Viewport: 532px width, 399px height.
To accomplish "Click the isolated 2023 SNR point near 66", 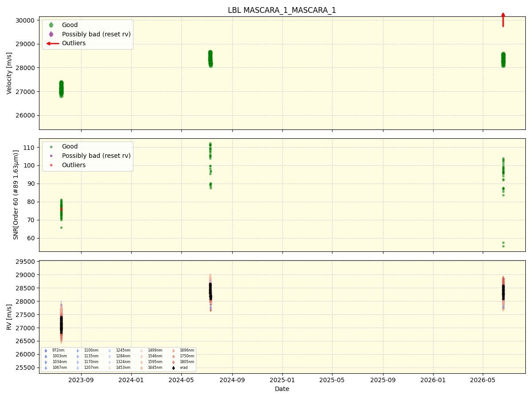I will pyautogui.click(x=61, y=227).
